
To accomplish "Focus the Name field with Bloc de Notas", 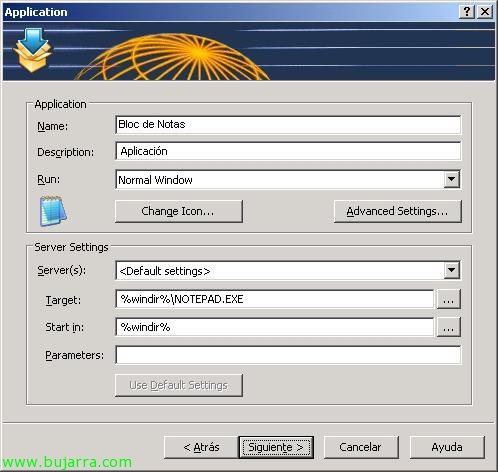I will coord(288,125).
